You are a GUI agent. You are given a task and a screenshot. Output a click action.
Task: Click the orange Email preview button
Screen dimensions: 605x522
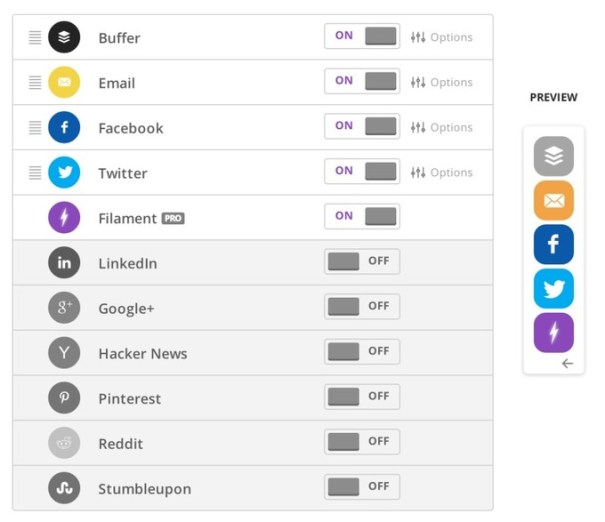pos(553,200)
